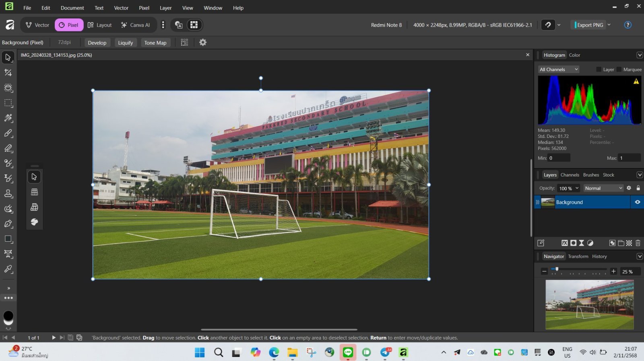Lock the layer with padlock icon
644x361 pixels.
tap(638, 188)
